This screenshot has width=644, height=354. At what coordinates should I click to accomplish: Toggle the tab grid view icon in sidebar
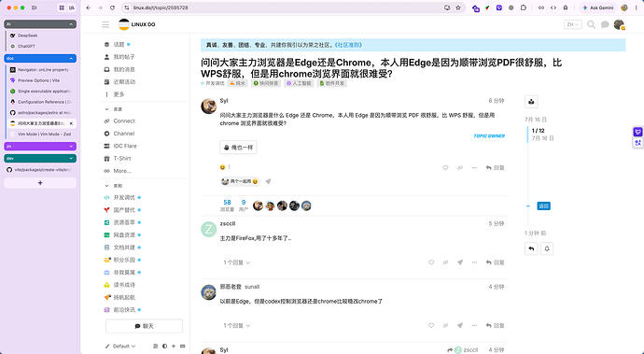(x=62, y=7)
